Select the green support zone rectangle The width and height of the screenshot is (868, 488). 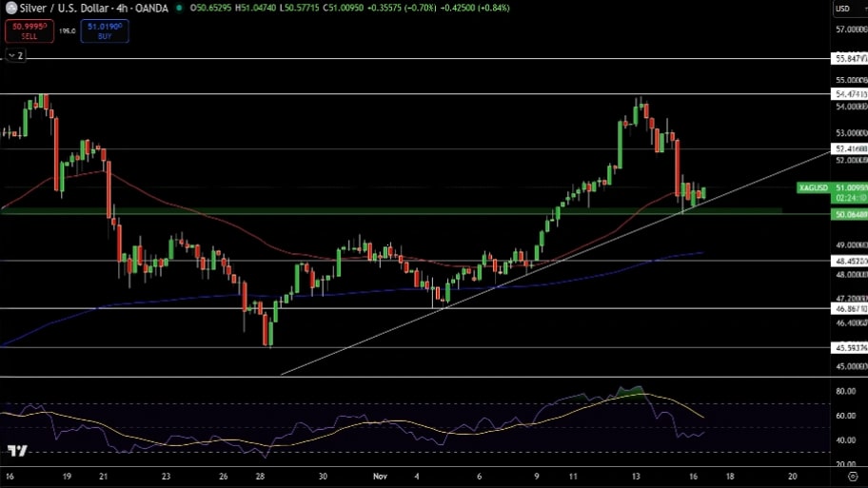pos(286,210)
